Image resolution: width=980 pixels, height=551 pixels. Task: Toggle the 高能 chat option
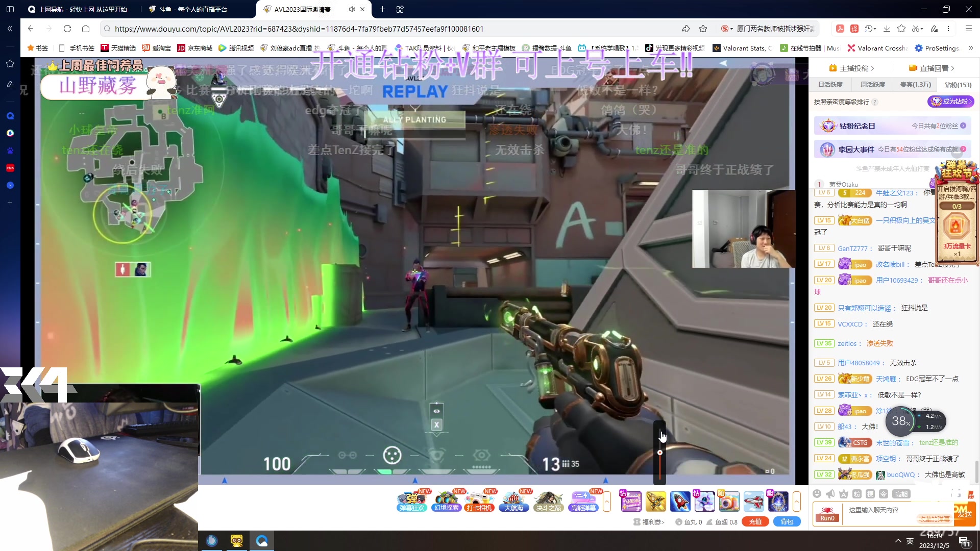(x=901, y=493)
